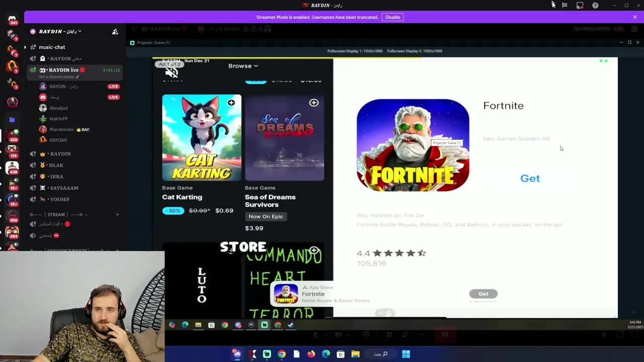Open Microsoft Store from Windows taskbar
Viewport: 644px width, 362px height.
tap(341, 354)
